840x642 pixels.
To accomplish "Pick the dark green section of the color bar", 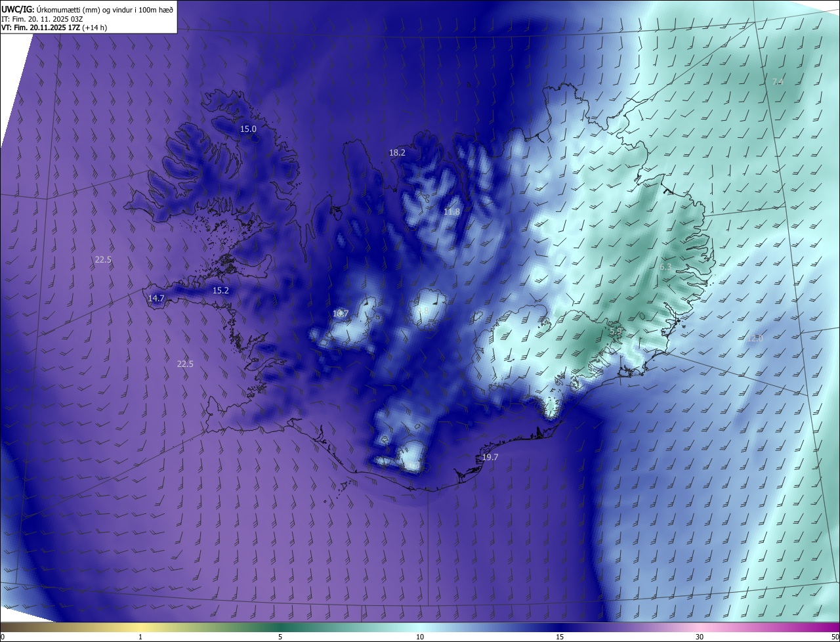I will coord(280,628).
